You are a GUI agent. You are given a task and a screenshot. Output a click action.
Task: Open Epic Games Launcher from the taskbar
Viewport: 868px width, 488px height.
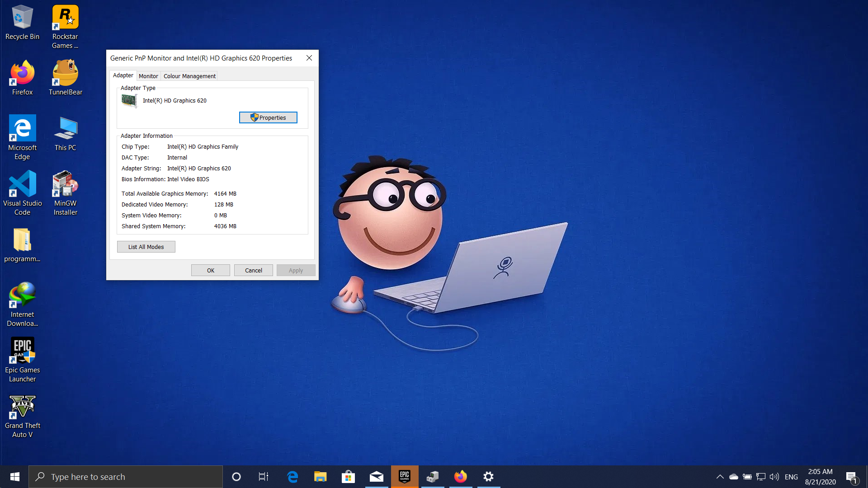[405, 477]
